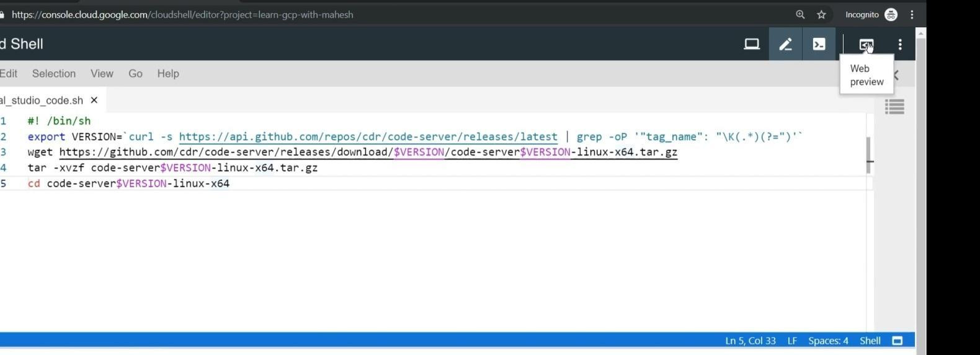Close the studio_code.sh tab
The height and width of the screenshot is (355, 980).
point(94,100)
